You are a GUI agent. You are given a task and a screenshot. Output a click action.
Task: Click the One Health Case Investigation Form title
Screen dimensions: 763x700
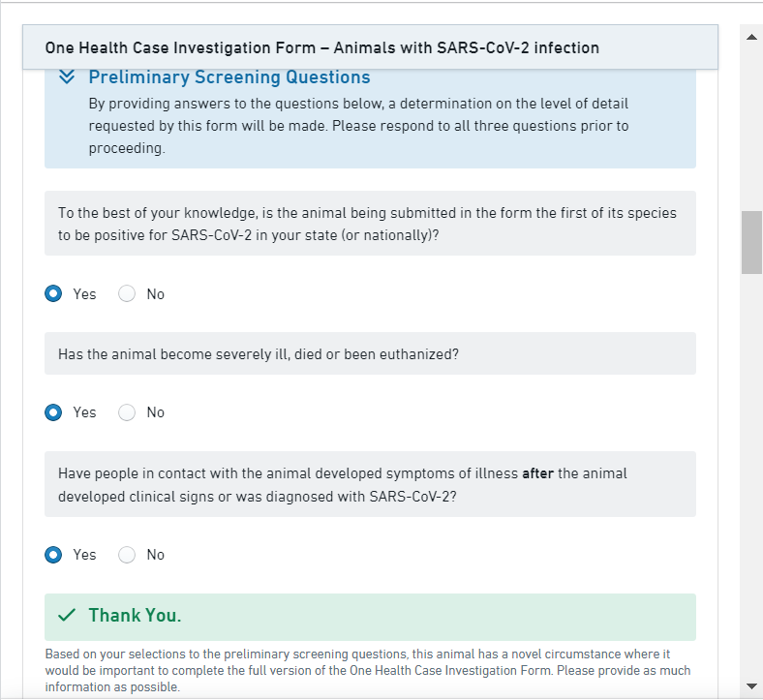(x=321, y=47)
